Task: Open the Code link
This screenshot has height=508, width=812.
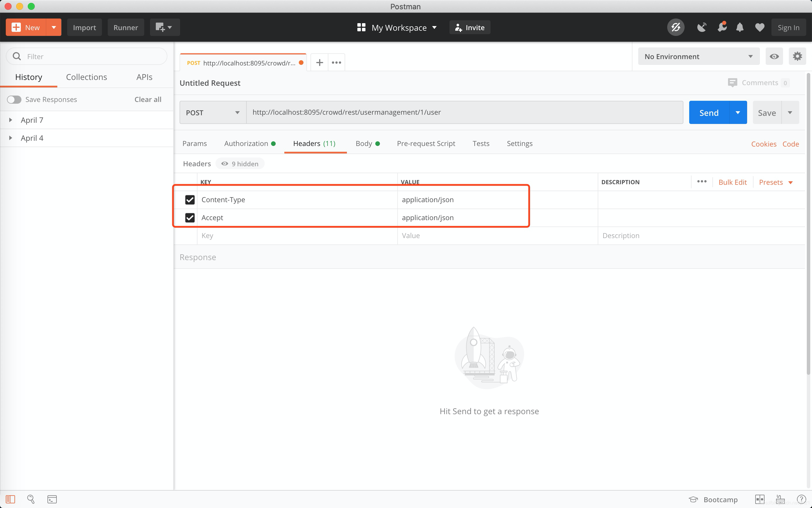Action: 791,144
